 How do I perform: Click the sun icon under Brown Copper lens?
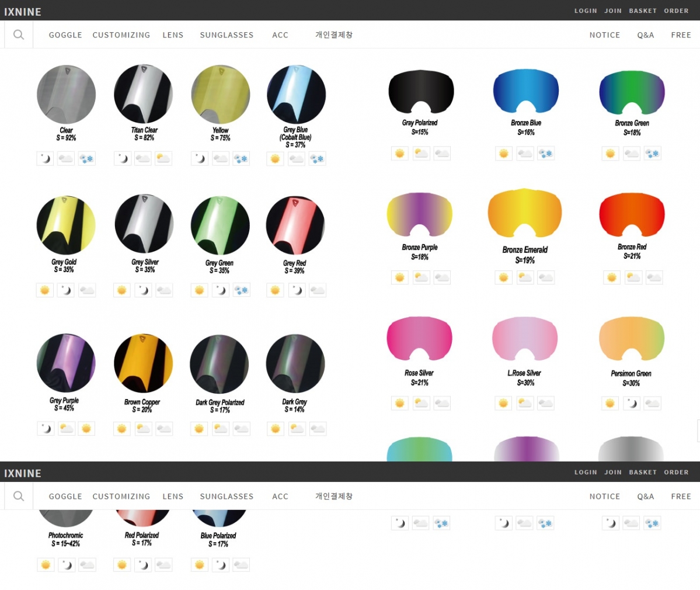pyautogui.click(x=122, y=429)
